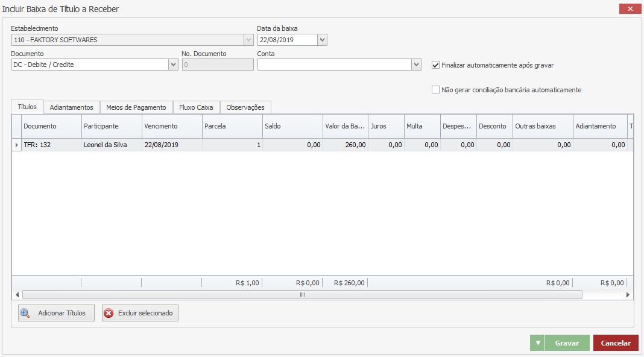
Task: Click the magnifier icon on Adicionar Títulos
Action: click(x=25, y=313)
